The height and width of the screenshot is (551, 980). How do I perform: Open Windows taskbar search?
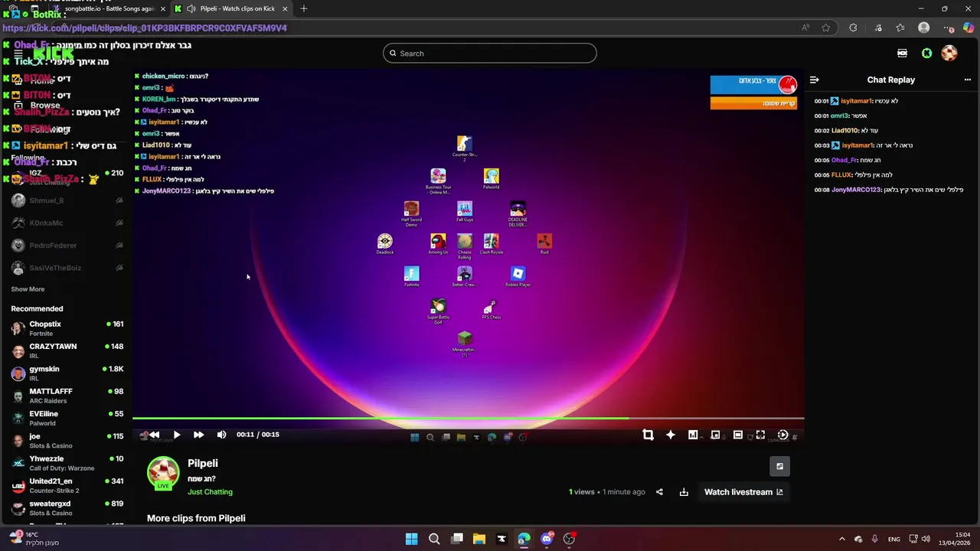coord(434,539)
